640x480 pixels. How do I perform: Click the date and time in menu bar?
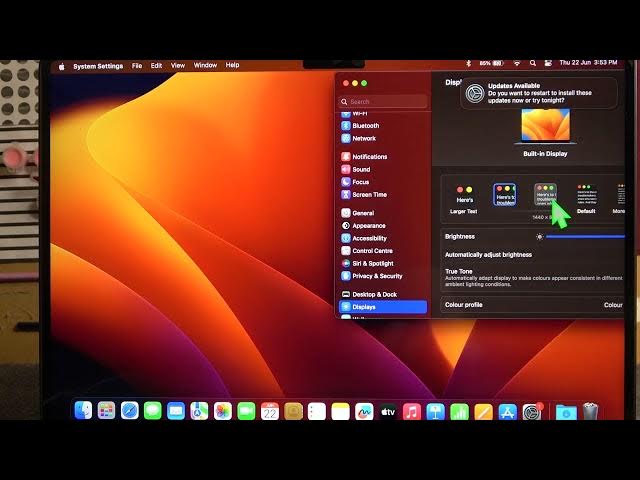click(x=588, y=62)
